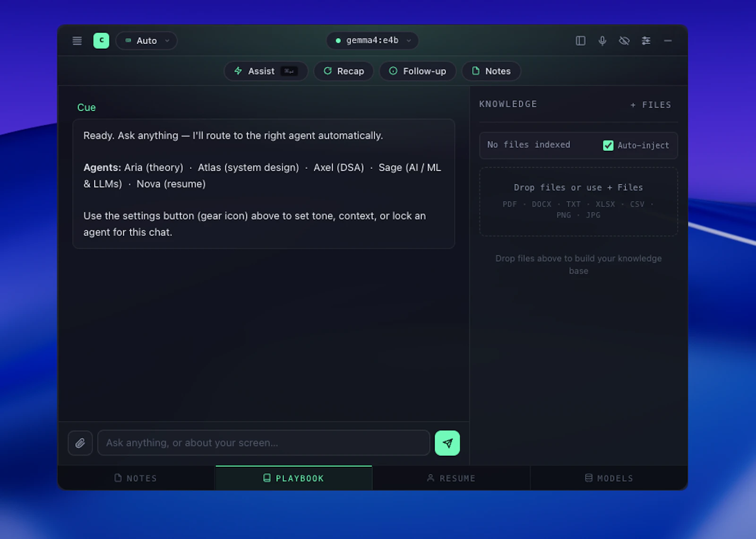Uncheck the Auto-inject checkbox

tap(608, 145)
